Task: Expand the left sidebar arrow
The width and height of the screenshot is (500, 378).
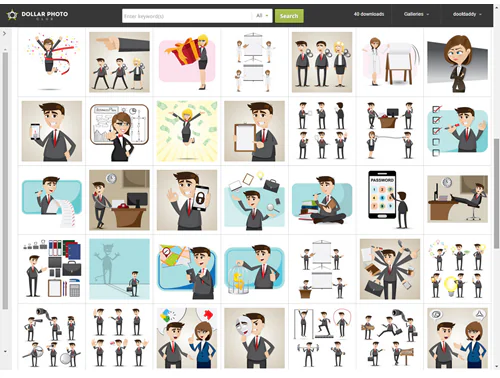Action: (5, 34)
